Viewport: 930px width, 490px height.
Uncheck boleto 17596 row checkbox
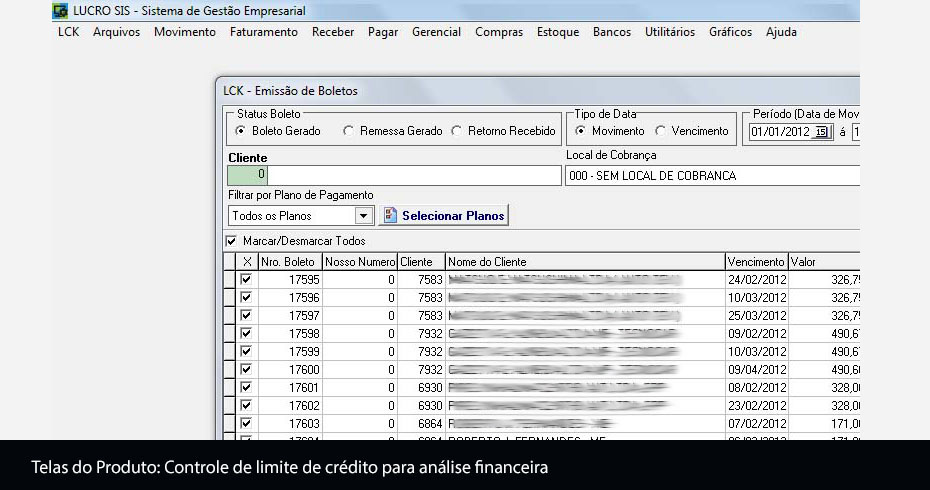[x=246, y=297]
